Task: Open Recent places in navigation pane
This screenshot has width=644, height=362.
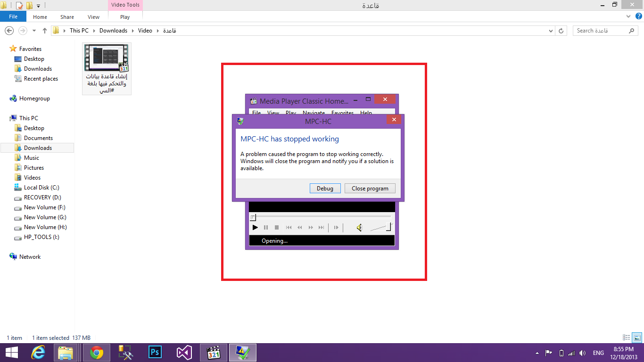Action: (x=41, y=79)
